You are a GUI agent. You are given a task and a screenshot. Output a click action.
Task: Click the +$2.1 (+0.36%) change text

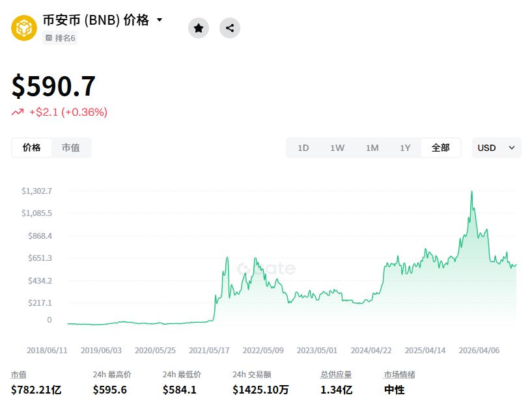coord(68,112)
